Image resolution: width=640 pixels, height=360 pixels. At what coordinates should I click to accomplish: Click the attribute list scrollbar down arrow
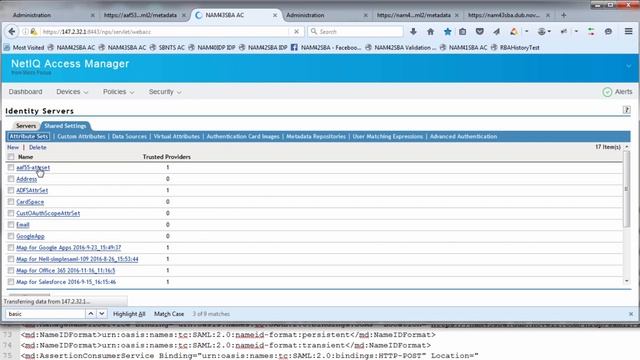627,281
